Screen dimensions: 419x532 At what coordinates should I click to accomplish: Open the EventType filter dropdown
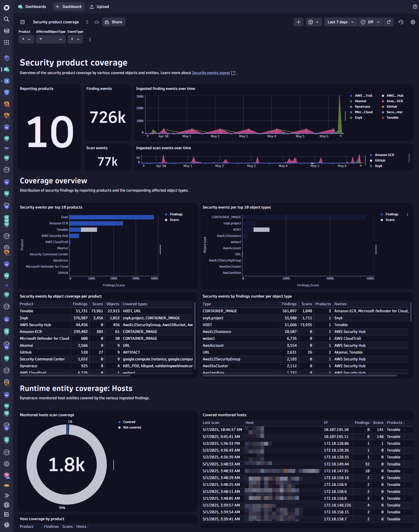pyautogui.click(x=75, y=40)
